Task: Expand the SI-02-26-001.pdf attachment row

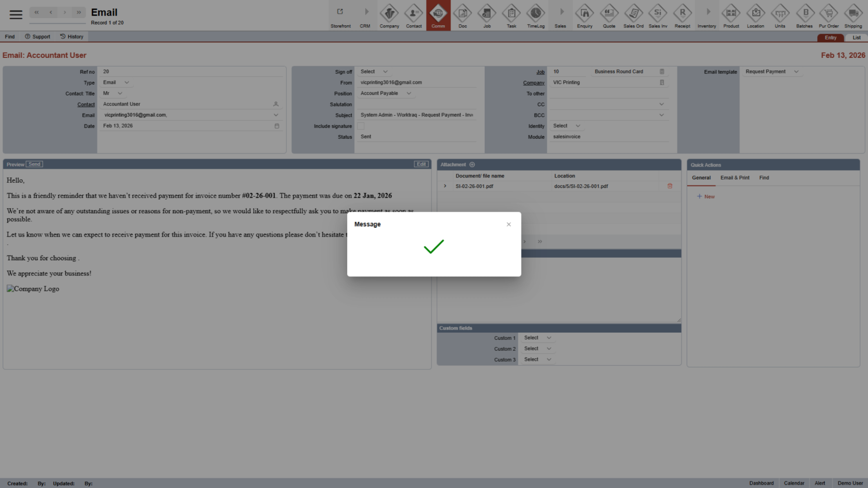Action: click(x=445, y=186)
